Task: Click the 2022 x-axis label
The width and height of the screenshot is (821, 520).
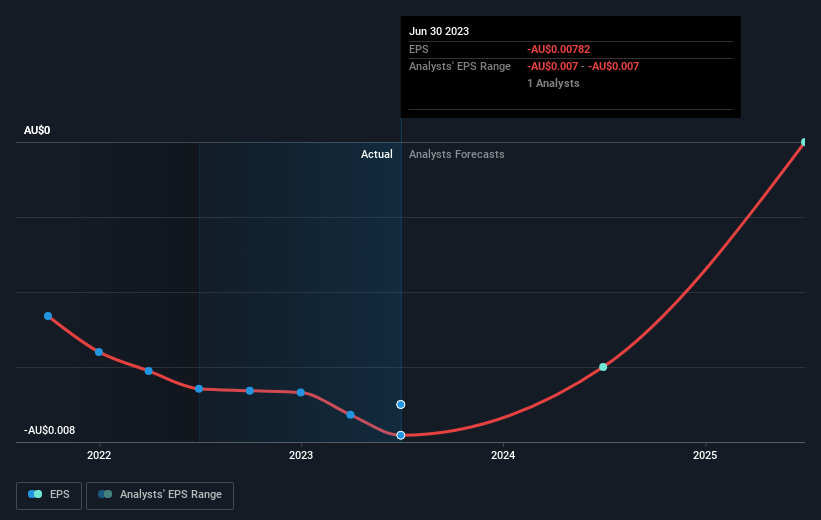Action: click(x=99, y=455)
